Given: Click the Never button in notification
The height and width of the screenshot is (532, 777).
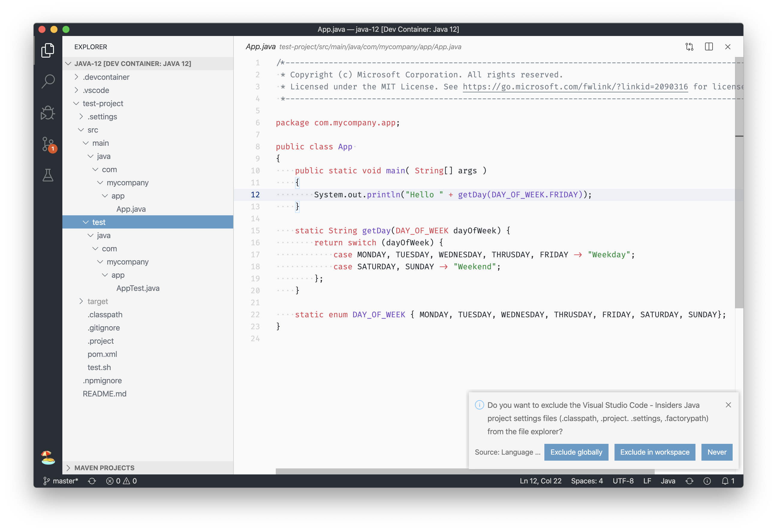Looking at the screenshot, I should coord(716,452).
